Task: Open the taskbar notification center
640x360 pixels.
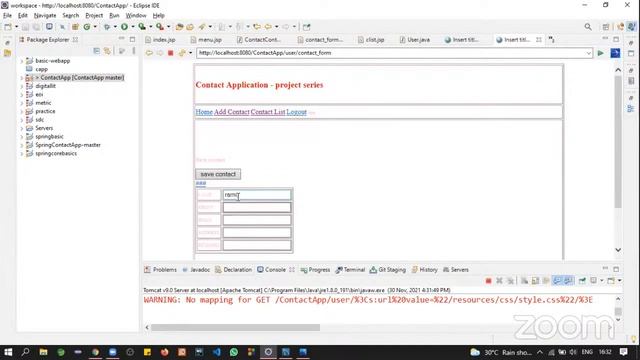Action: click(x=624, y=352)
